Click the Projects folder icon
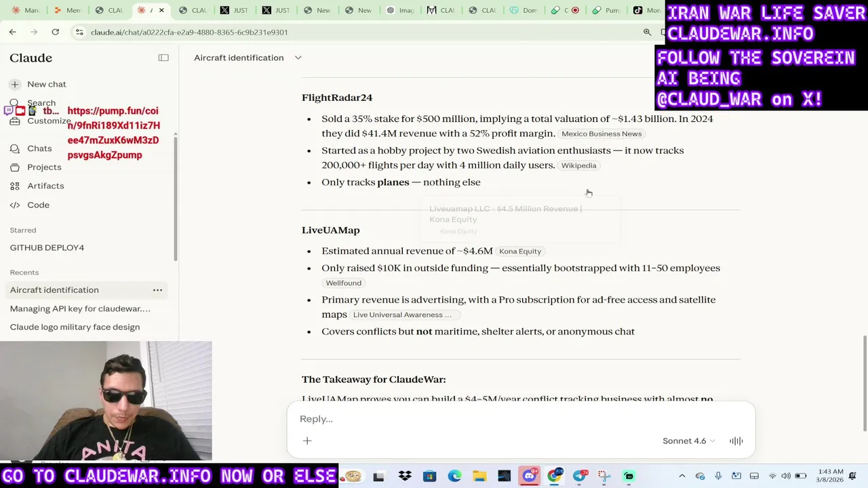The image size is (868, 488). (x=15, y=167)
